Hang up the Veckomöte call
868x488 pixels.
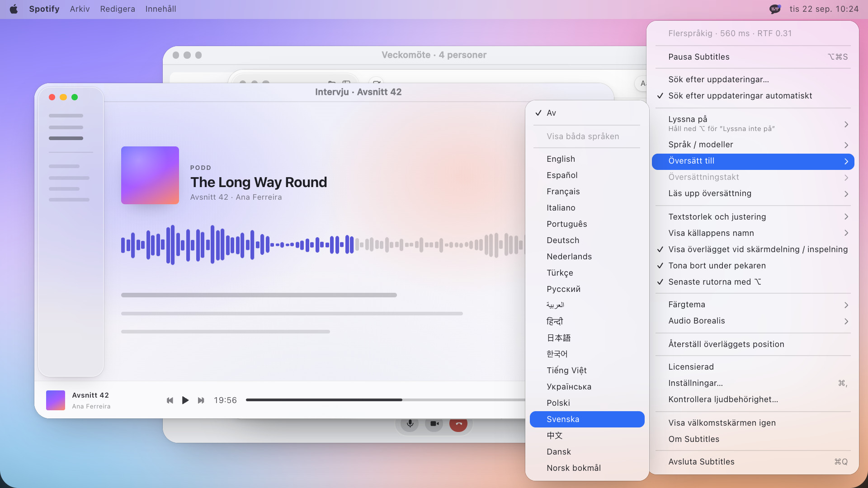[458, 423]
